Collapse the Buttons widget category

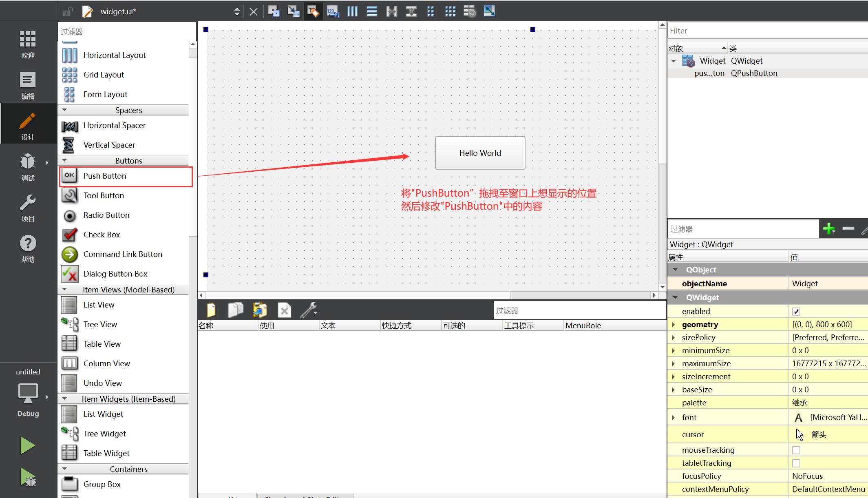(64, 161)
